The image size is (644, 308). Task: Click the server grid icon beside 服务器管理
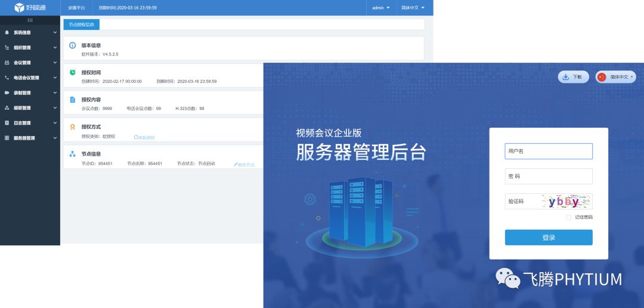7,138
